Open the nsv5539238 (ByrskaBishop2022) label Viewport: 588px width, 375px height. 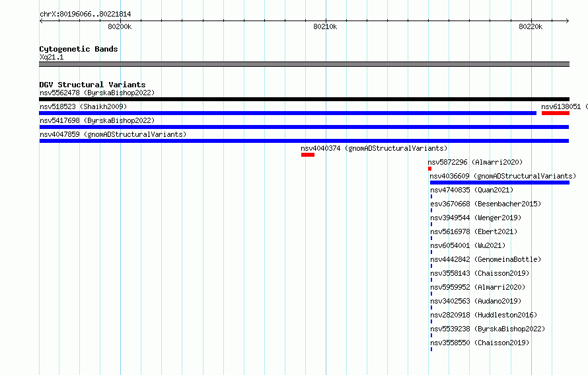[488, 329]
